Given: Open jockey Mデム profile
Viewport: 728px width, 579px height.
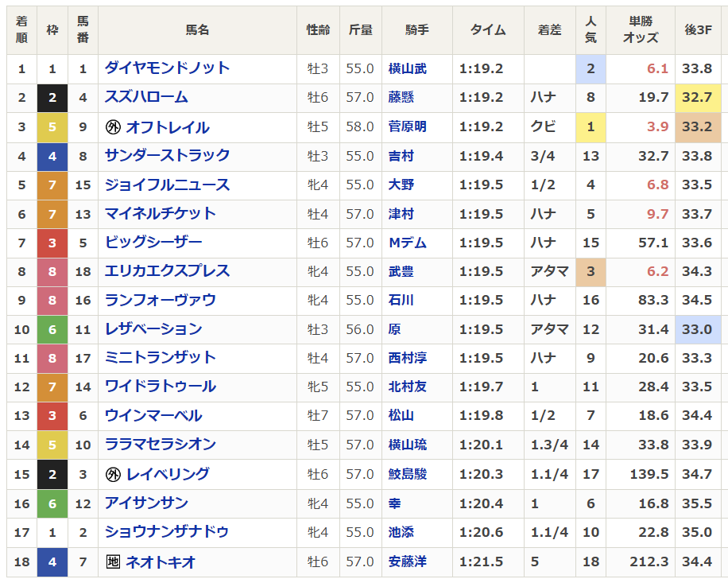Looking at the screenshot, I should point(407,243).
